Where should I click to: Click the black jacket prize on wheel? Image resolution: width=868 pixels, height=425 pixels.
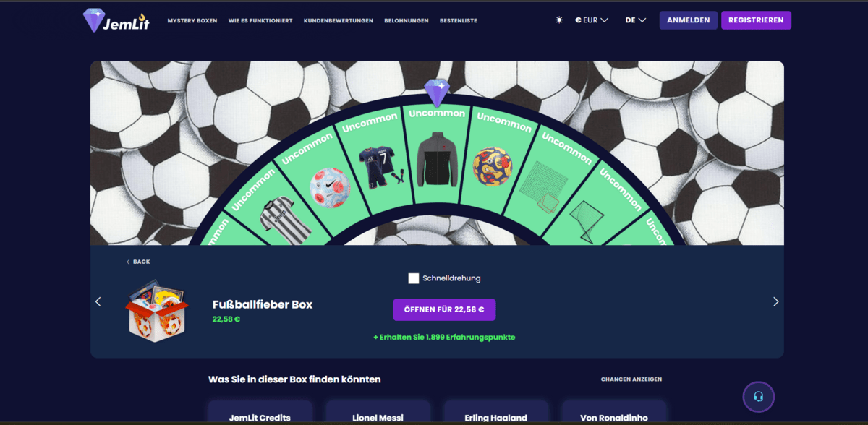(437, 159)
